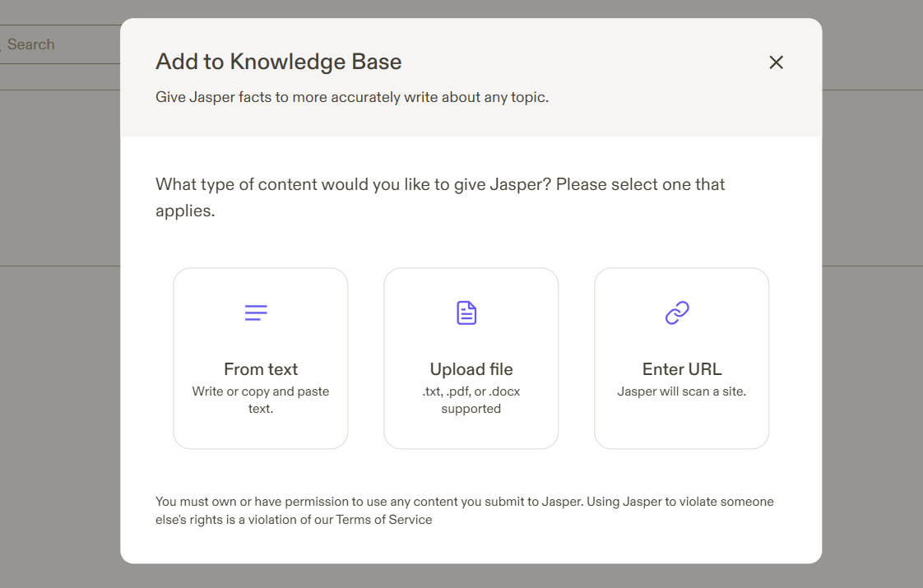Choose the From text card heading

tap(261, 369)
